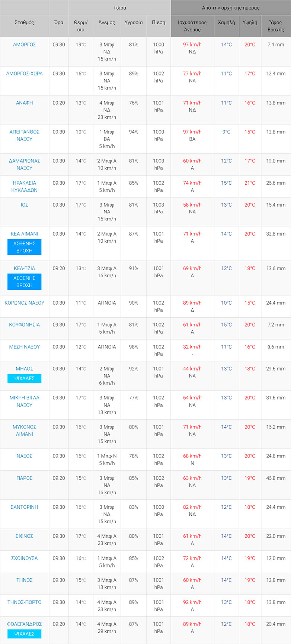This screenshot has height=644, width=291.
Task: Click the ΑΣΘΕΝΗΣ ΒΡΟΧΗ badge under ΚΕΑ-ΤΖΙΑ
Action: click(x=24, y=282)
